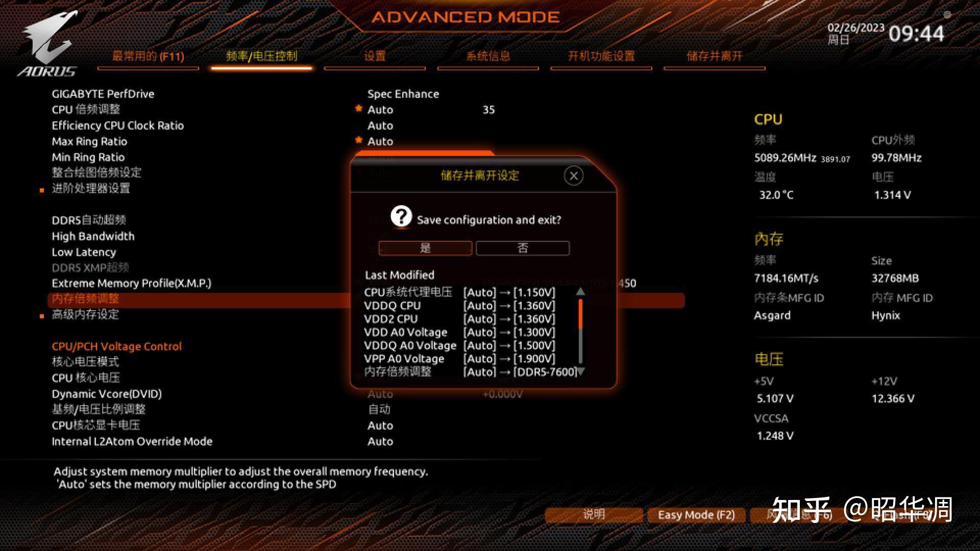The image size is (980, 551).
Task: Click the close X icon on dialog
Action: click(573, 176)
